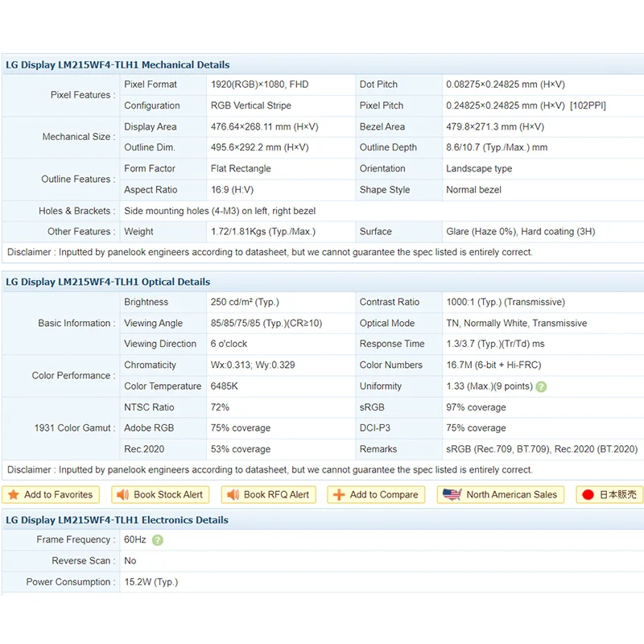
Task: Select the Bezel Area value 479.8×271.3 mm
Action: 495,126
